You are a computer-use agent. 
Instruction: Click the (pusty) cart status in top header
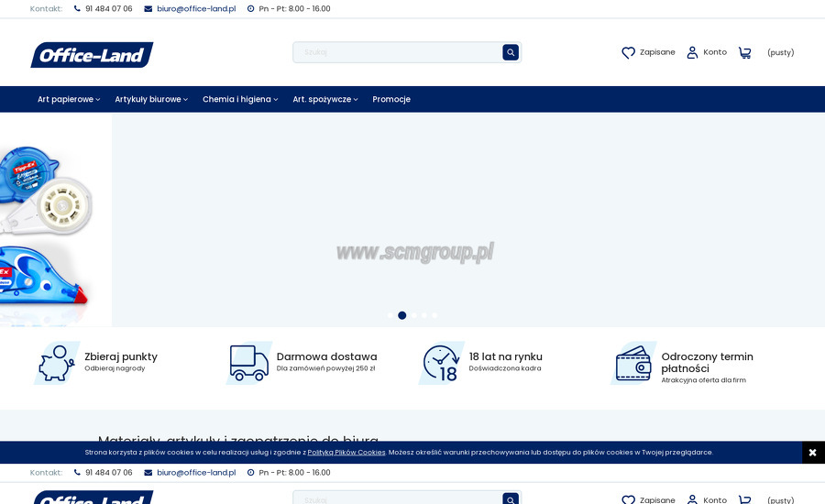(781, 52)
